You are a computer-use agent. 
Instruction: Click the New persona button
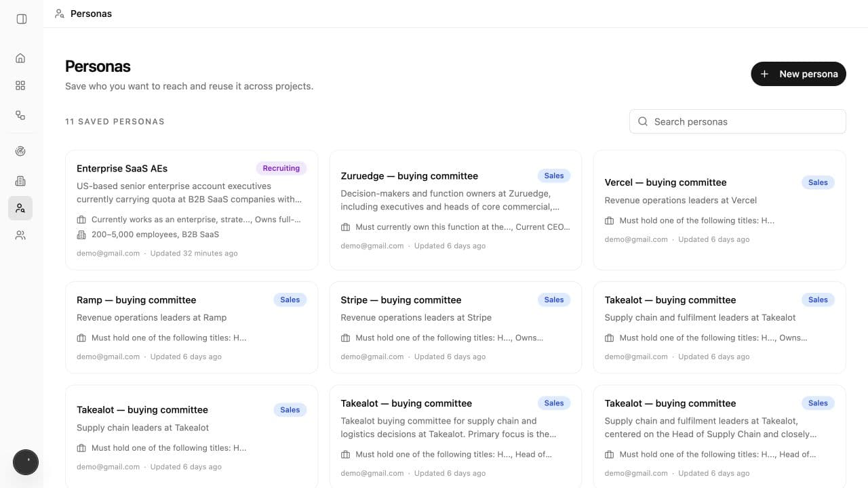coord(798,74)
